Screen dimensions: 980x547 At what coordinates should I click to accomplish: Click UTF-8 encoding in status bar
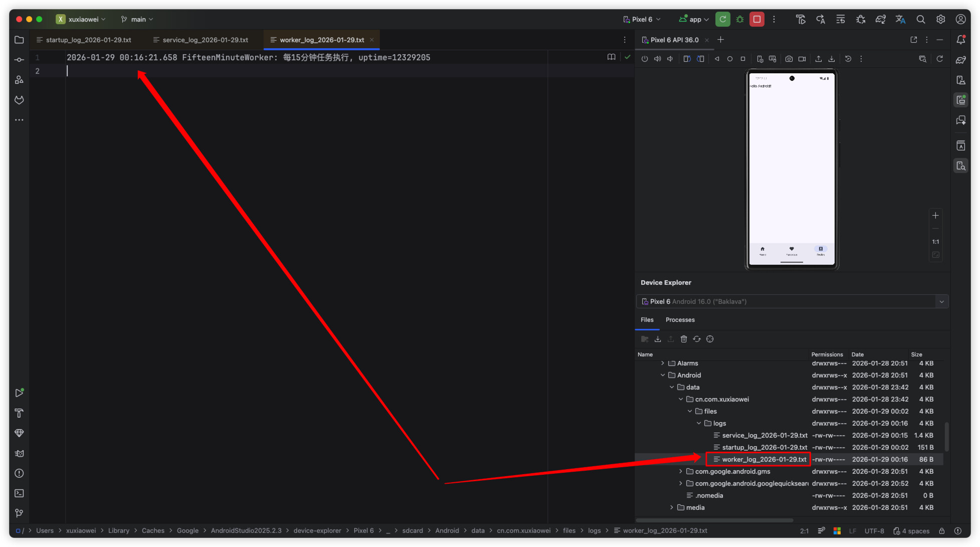(874, 531)
